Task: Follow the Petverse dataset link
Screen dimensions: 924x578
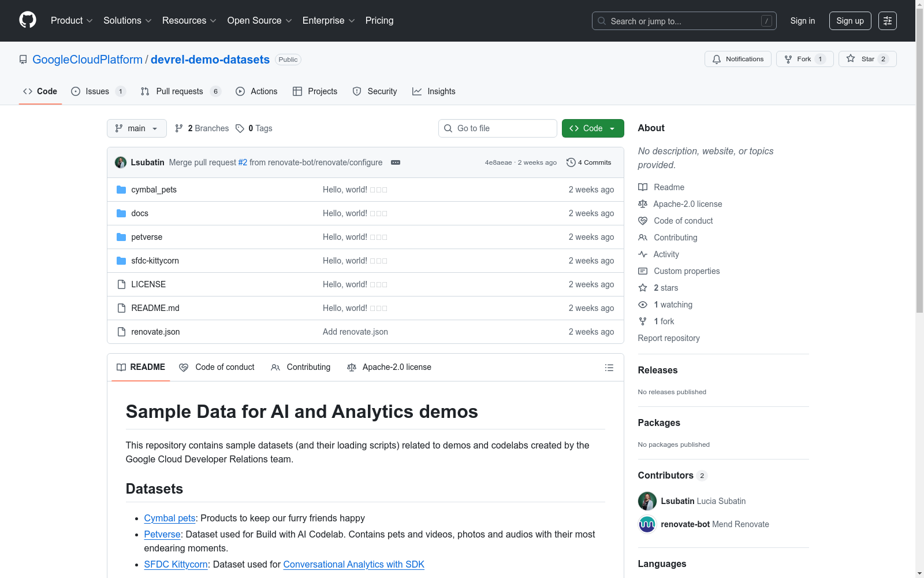Action: (x=162, y=534)
